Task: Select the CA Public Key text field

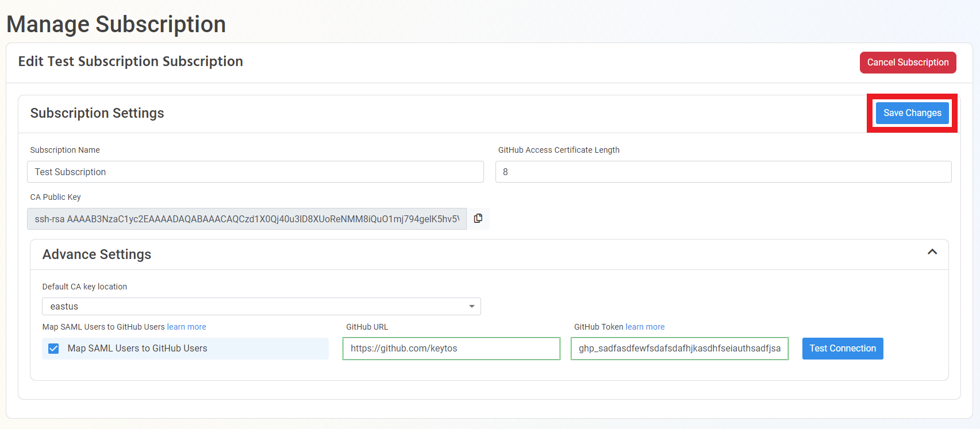Action: [247, 219]
